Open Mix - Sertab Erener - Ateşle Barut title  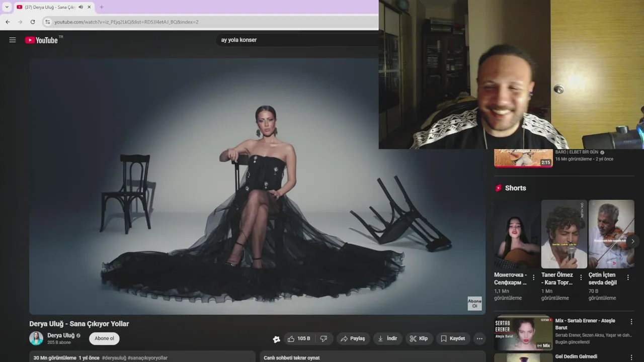585,324
